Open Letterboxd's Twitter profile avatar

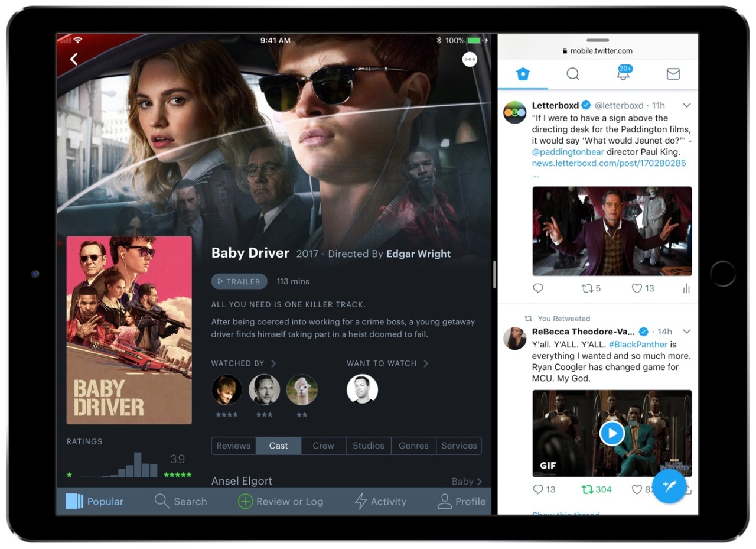[514, 112]
